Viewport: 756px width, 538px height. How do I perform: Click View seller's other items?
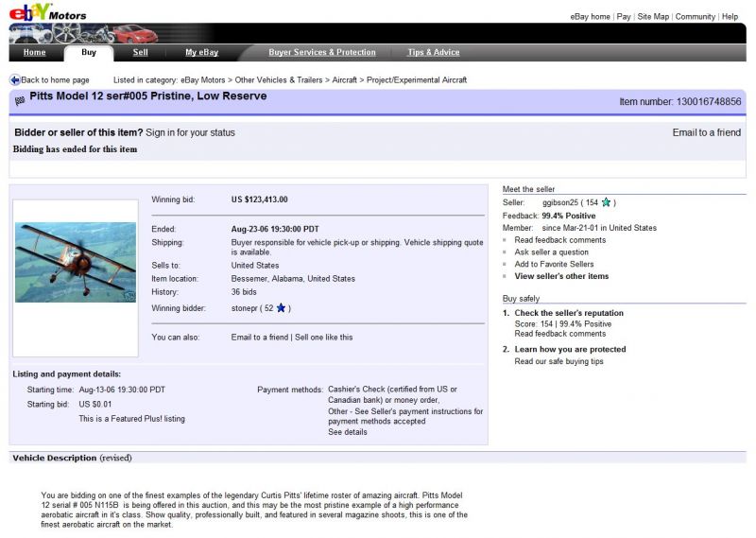click(561, 277)
